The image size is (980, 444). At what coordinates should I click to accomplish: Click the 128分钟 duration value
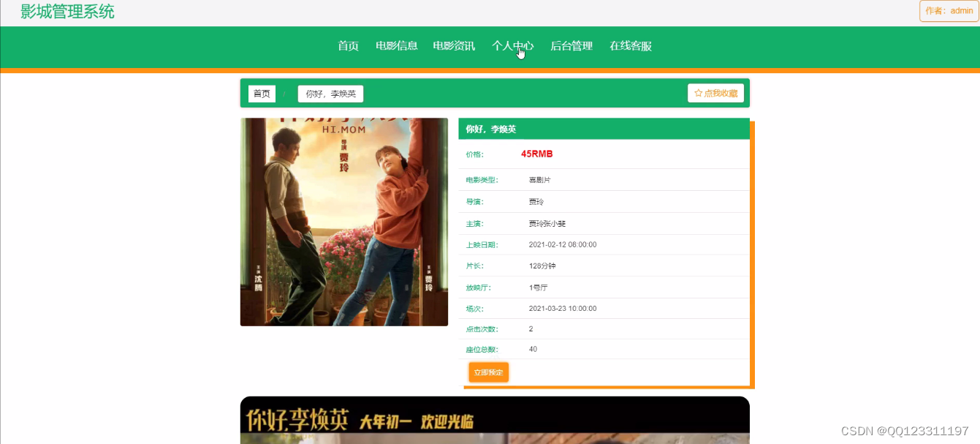pos(542,266)
